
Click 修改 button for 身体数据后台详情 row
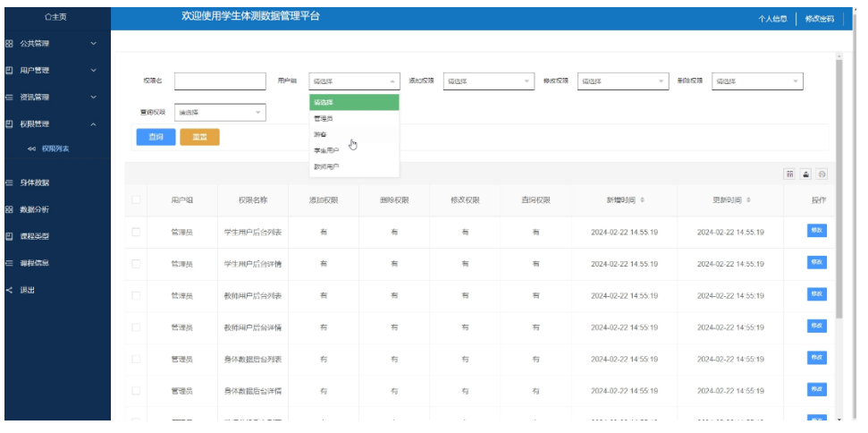[x=816, y=389]
